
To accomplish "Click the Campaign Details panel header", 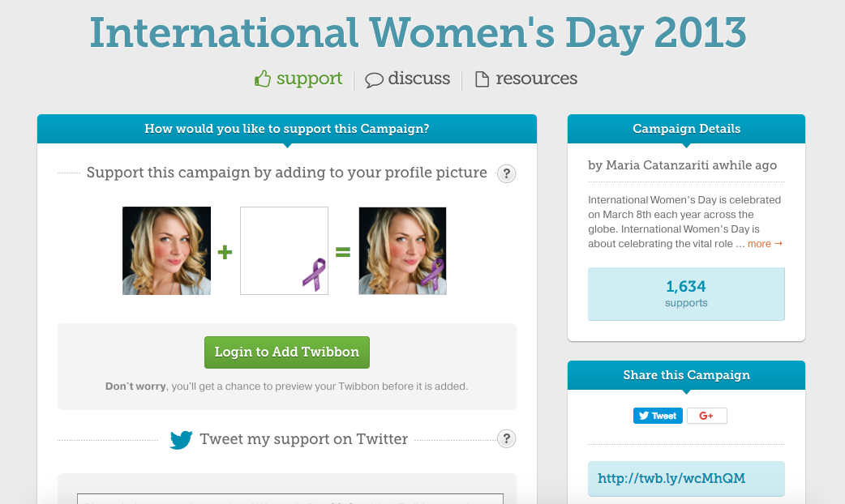I will pos(686,129).
